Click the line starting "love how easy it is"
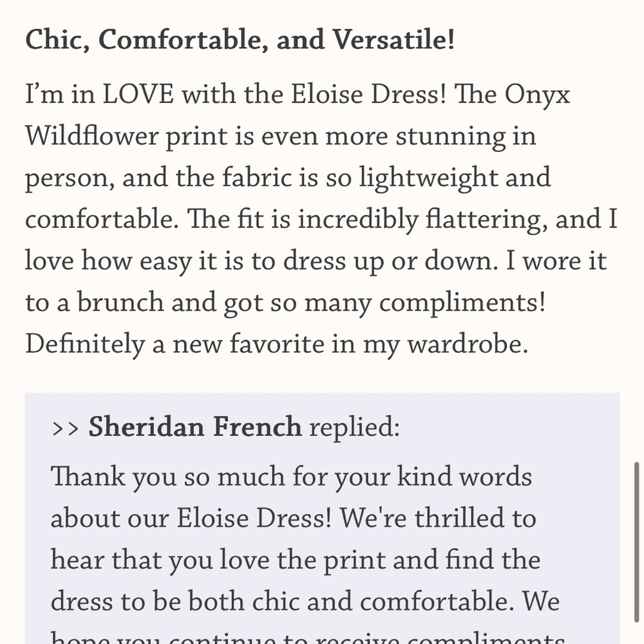 click(x=316, y=261)
